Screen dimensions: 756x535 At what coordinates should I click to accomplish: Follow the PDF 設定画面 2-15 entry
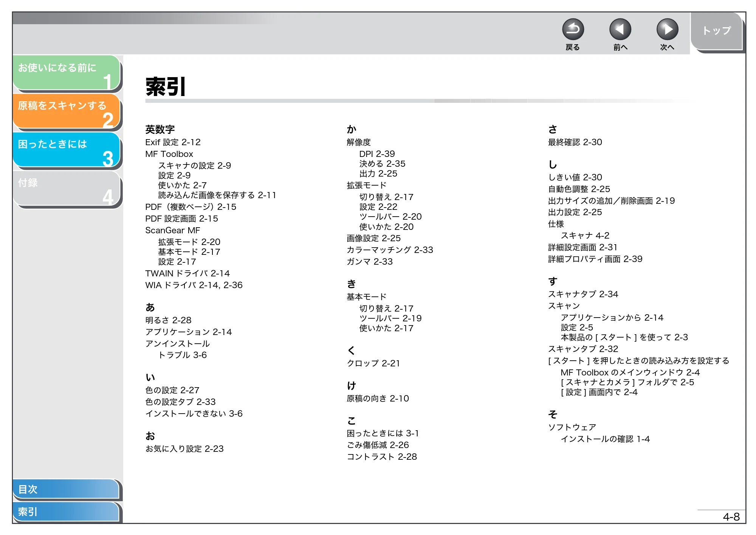tap(181, 219)
